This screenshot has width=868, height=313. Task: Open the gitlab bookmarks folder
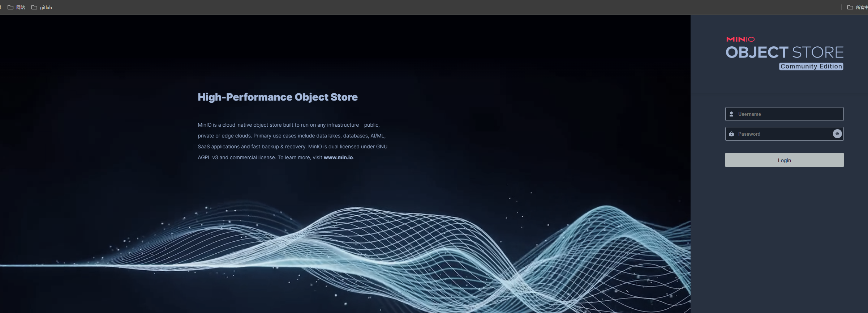coord(42,7)
